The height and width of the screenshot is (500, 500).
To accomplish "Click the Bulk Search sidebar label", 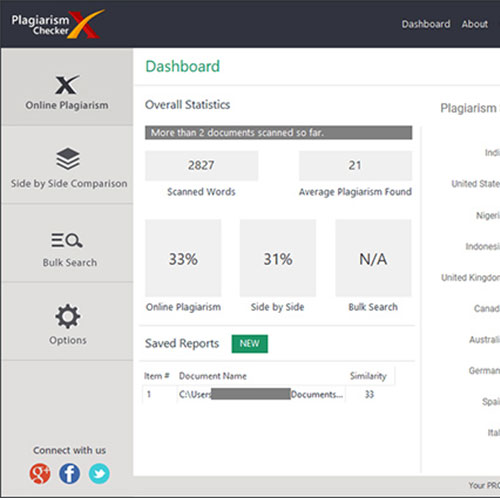I will pos(70,263).
